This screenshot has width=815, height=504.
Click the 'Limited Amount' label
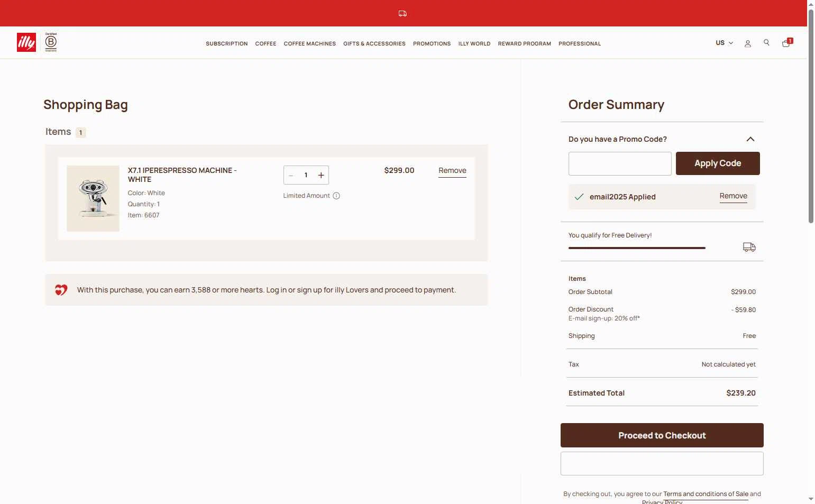click(306, 196)
